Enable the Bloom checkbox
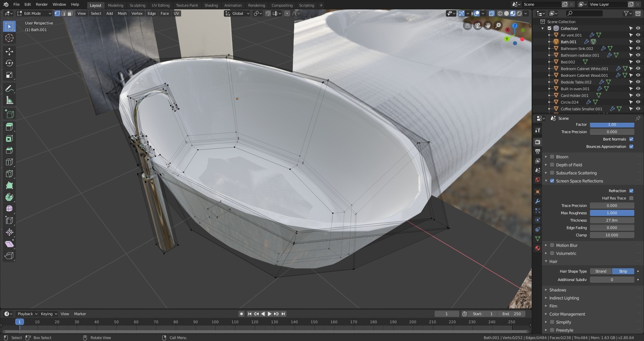 pos(552,157)
